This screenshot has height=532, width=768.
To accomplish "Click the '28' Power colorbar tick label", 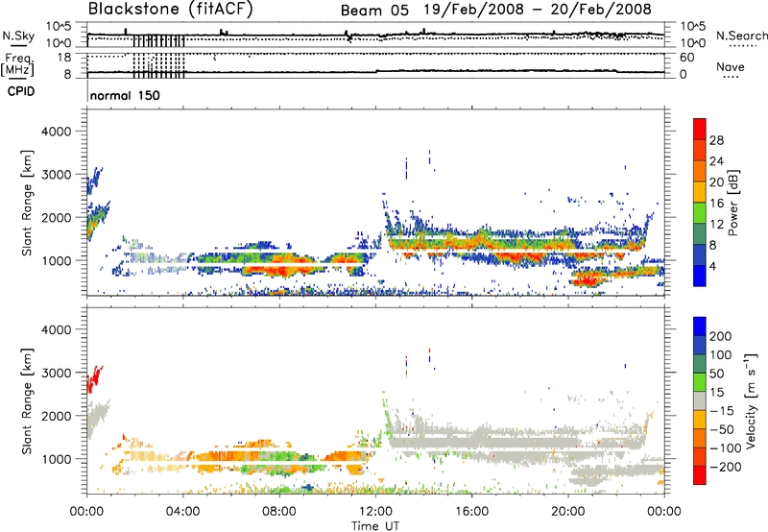I will click(x=716, y=140).
